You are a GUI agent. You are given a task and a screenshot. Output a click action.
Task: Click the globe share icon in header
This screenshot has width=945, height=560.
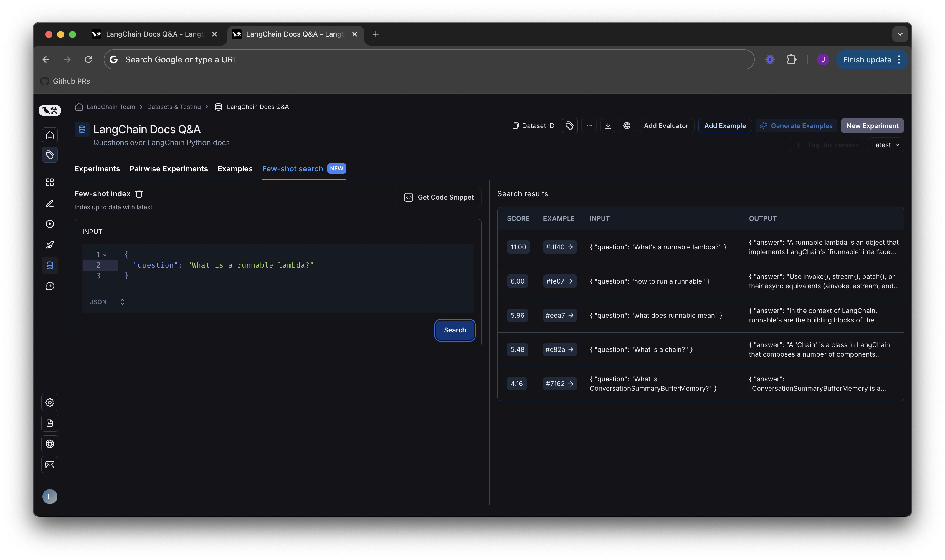coord(626,126)
